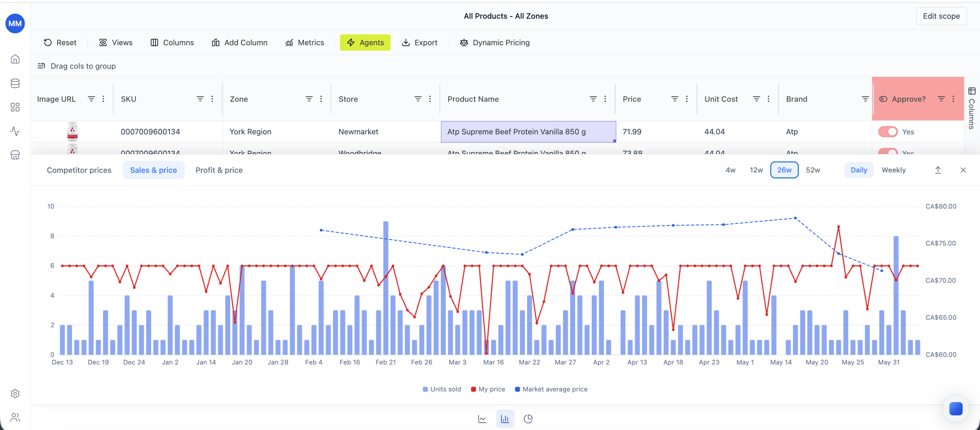Toggle Market average price legend series

click(x=551, y=389)
